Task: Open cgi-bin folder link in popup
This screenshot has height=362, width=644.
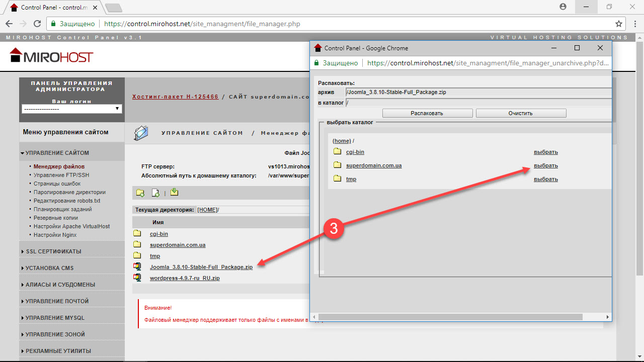Action: pyautogui.click(x=355, y=152)
